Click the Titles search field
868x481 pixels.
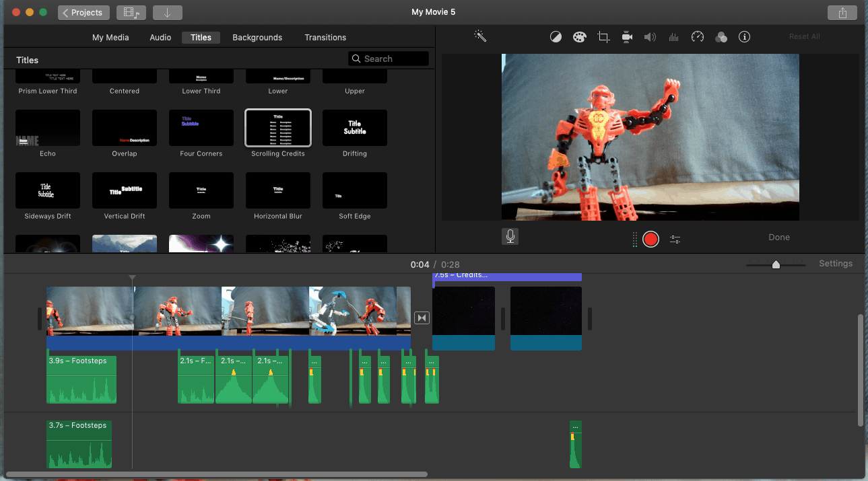click(x=388, y=59)
